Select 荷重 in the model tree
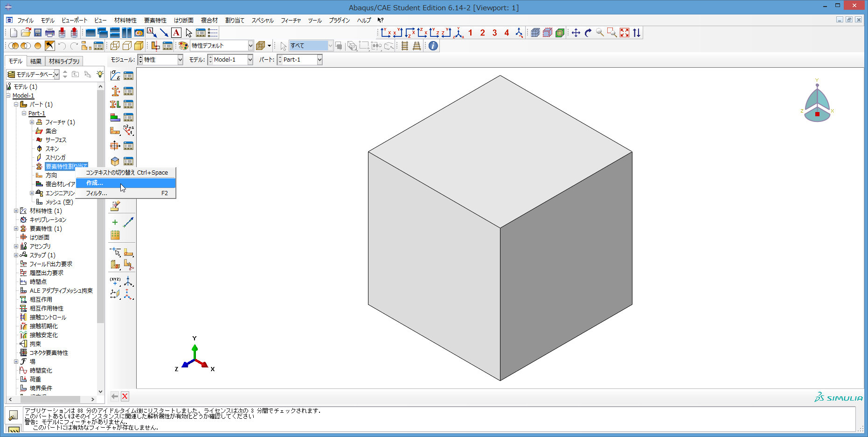868x437 pixels. pyautogui.click(x=35, y=380)
